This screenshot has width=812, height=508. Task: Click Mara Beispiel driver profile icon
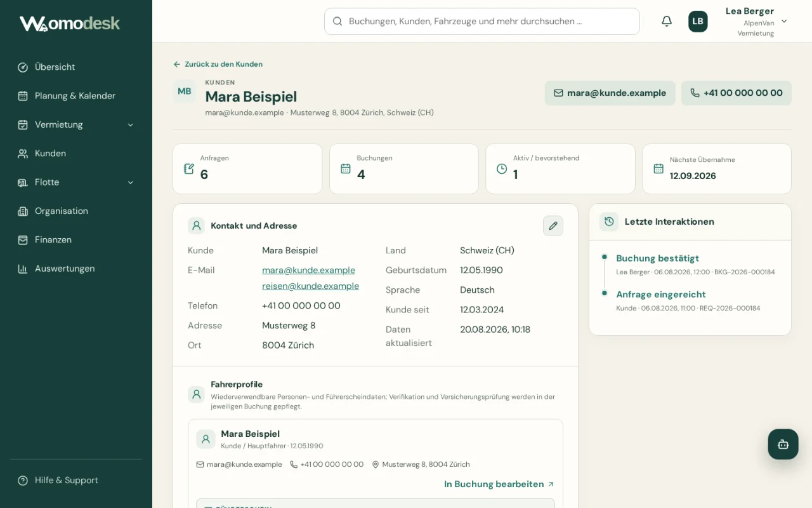[x=206, y=439]
